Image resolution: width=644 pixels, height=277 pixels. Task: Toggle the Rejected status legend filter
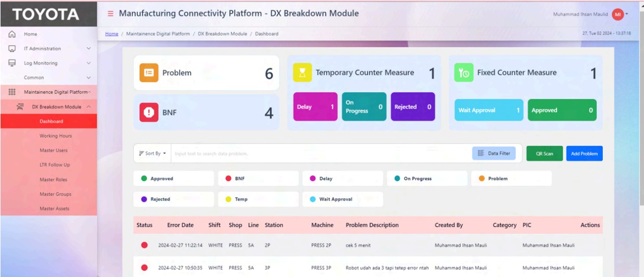click(x=173, y=199)
